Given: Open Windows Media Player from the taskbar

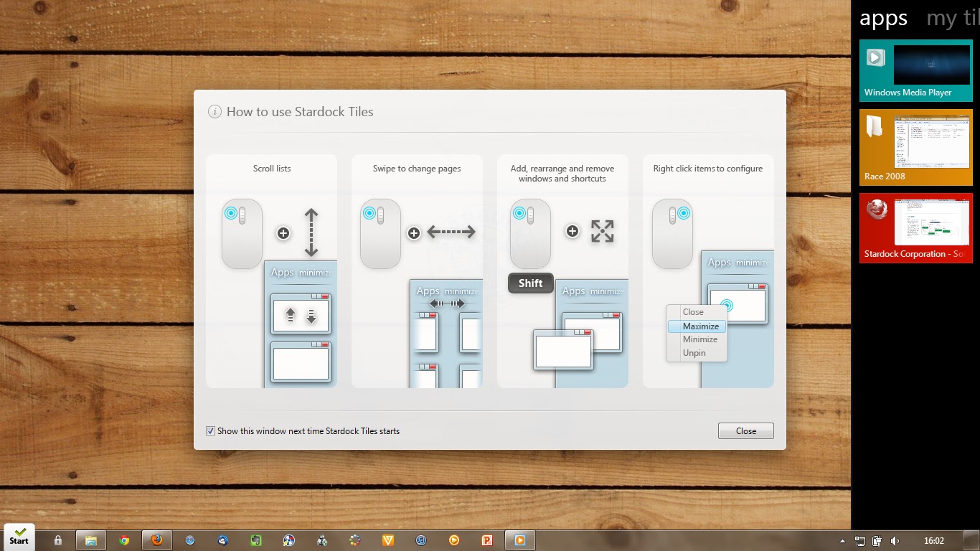Looking at the screenshot, I should [520, 540].
